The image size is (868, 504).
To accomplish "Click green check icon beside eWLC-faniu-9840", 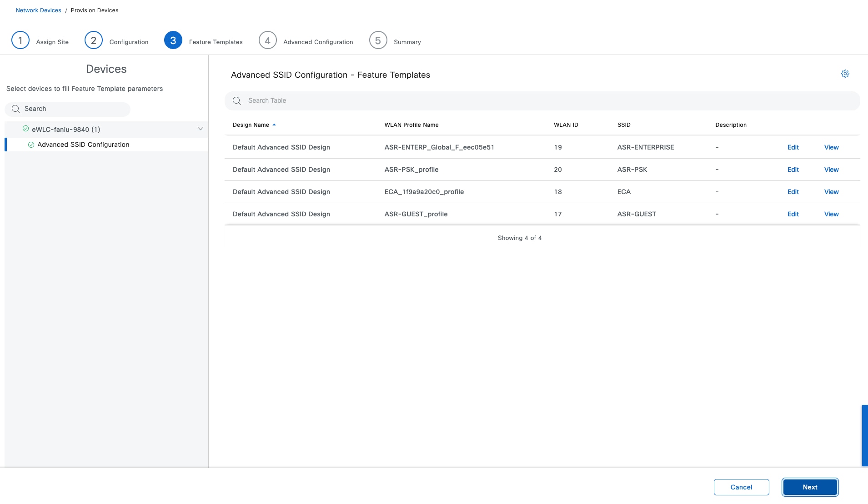I will [x=26, y=129].
